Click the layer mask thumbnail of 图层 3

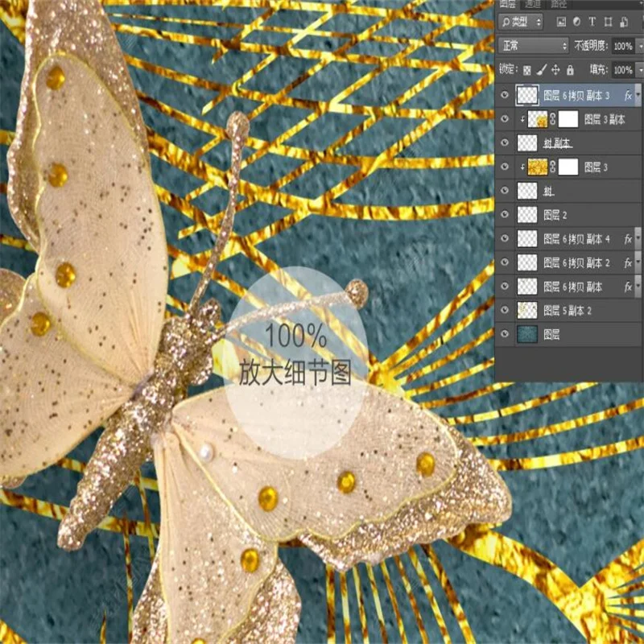click(x=568, y=167)
